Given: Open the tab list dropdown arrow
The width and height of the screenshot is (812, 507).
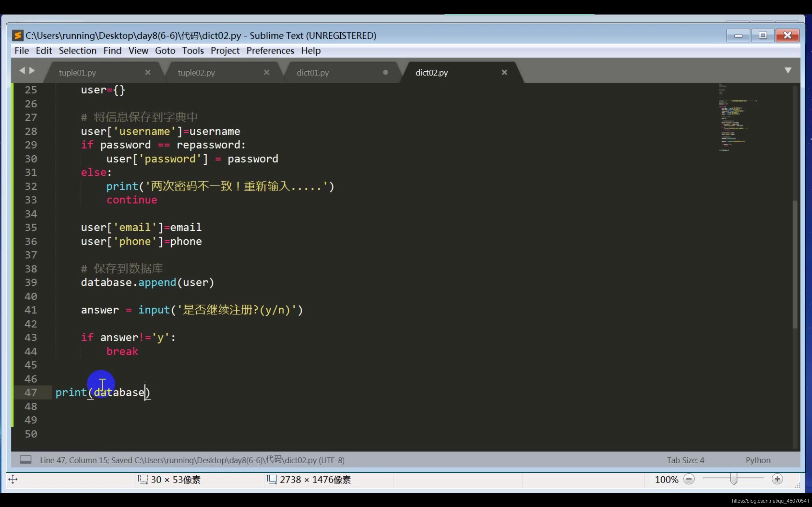Looking at the screenshot, I should coord(788,70).
